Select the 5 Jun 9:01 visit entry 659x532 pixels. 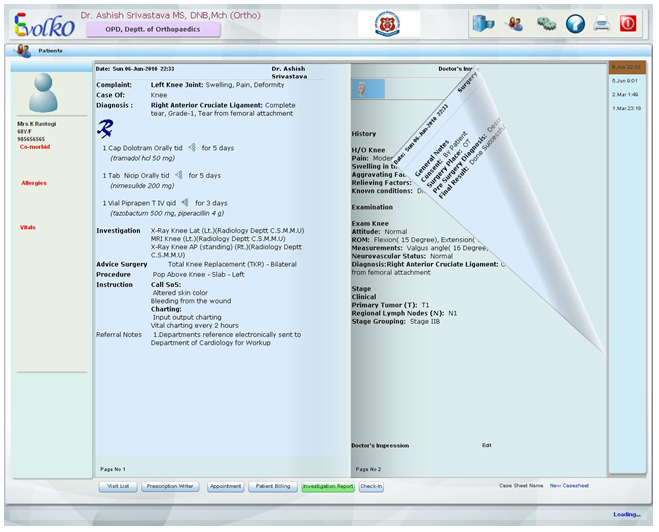click(x=626, y=80)
